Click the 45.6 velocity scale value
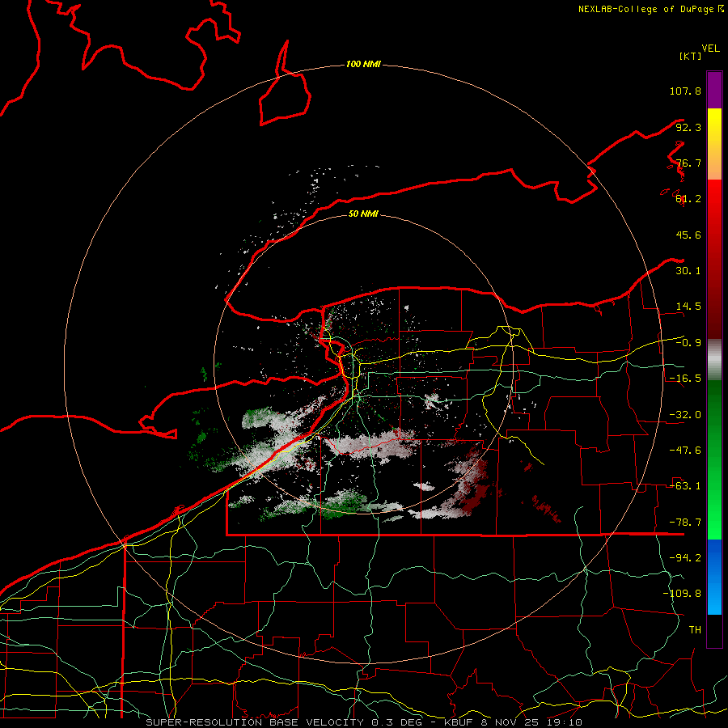728x728 pixels. [688, 235]
